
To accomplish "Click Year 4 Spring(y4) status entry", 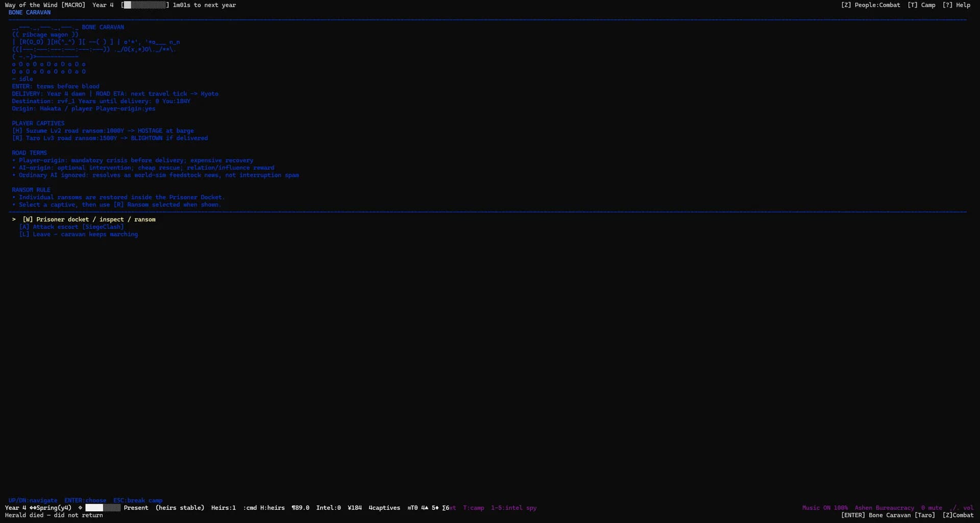I will click(x=38, y=508).
